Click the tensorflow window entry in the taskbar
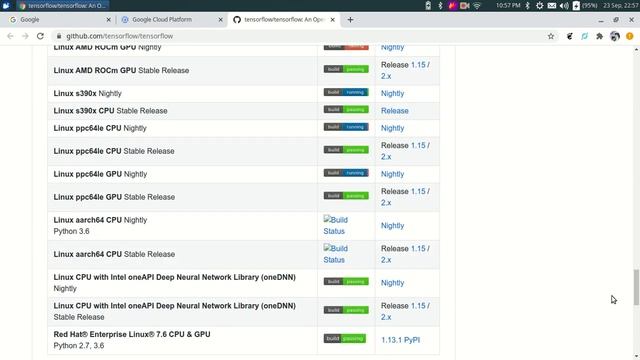Image resolution: width=640 pixels, height=360 pixels. [63, 6]
